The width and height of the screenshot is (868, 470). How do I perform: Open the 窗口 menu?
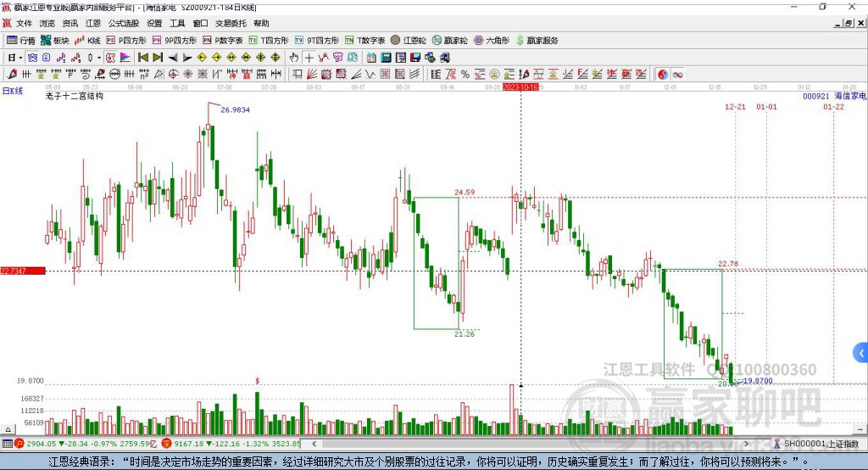tap(200, 23)
